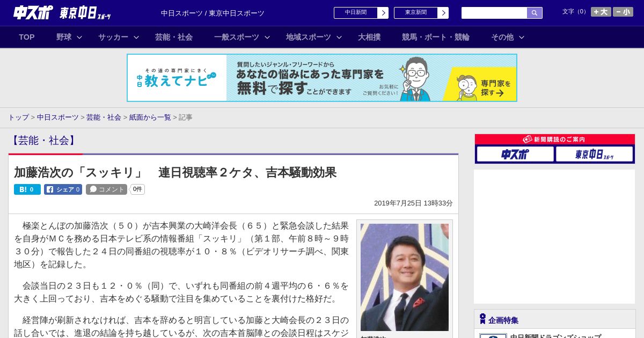Share article with Facebook シェア button
644x338 pixels.
63,189
